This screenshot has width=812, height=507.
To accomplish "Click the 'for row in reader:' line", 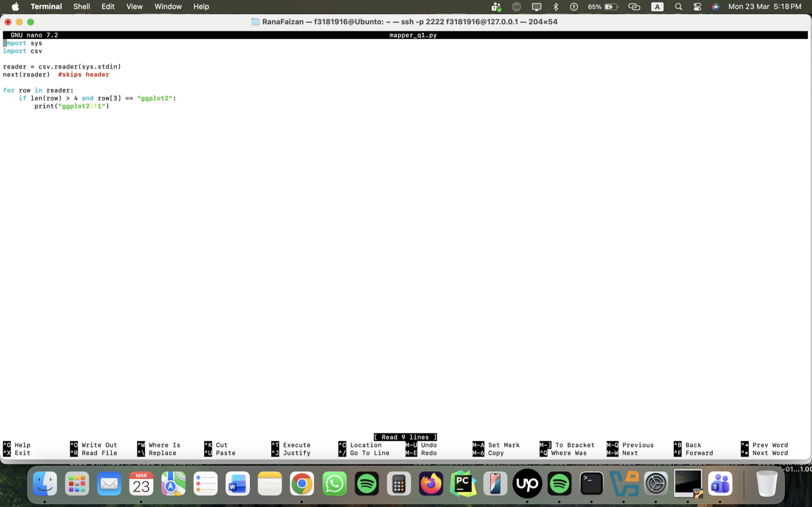I will tap(38, 90).
